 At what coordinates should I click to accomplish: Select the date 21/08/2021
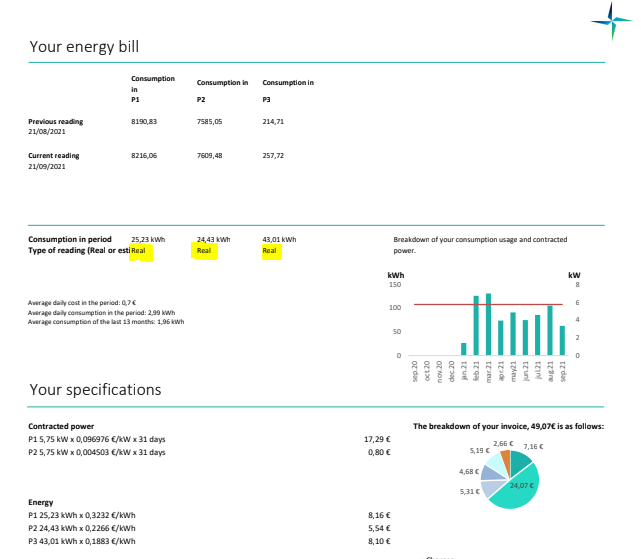pyautogui.click(x=47, y=132)
